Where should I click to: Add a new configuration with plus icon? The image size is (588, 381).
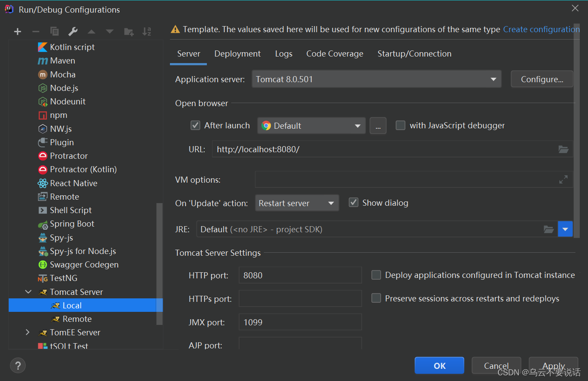coord(17,31)
